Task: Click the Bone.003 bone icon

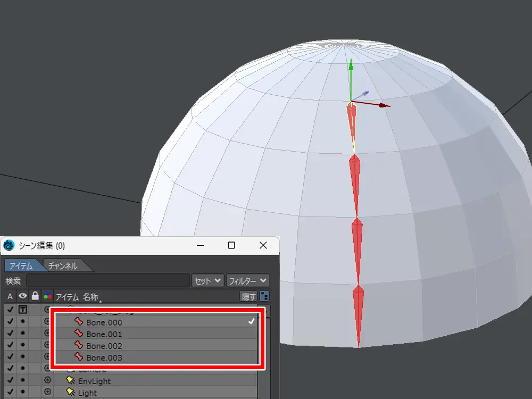Action: coord(79,358)
